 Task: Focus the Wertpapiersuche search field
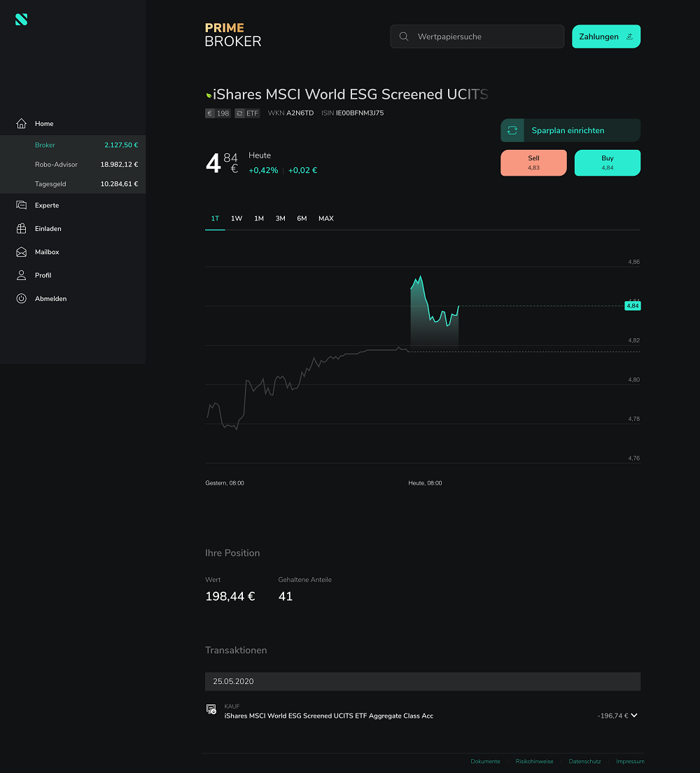[477, 36]
